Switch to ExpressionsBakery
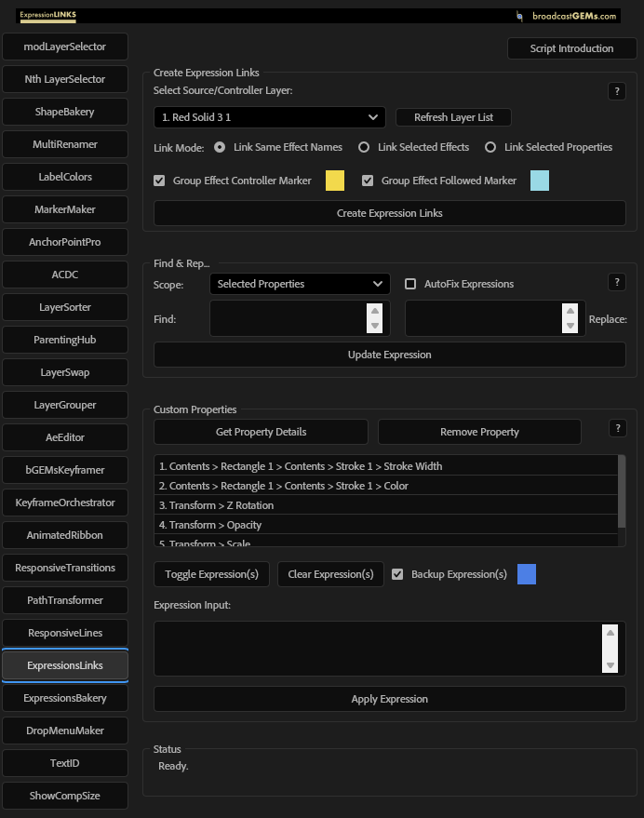This screenshot has width=644, height=818. click(x=65, y=698)
